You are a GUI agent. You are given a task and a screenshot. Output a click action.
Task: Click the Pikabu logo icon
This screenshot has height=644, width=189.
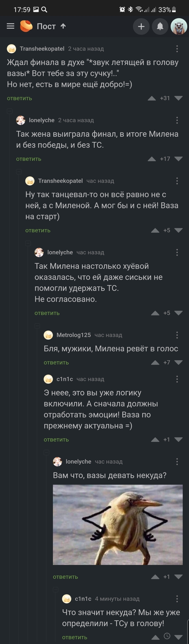(x=26, y=26)
